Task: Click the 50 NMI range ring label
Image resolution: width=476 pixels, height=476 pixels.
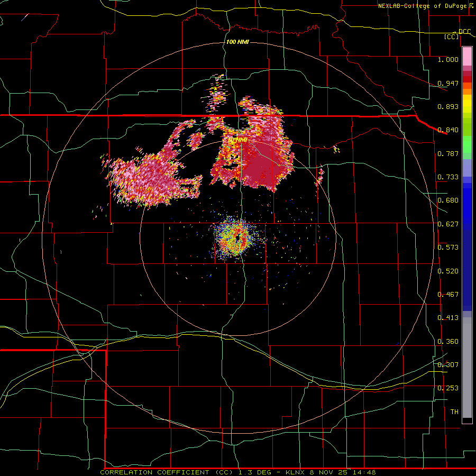Action: 237,140
